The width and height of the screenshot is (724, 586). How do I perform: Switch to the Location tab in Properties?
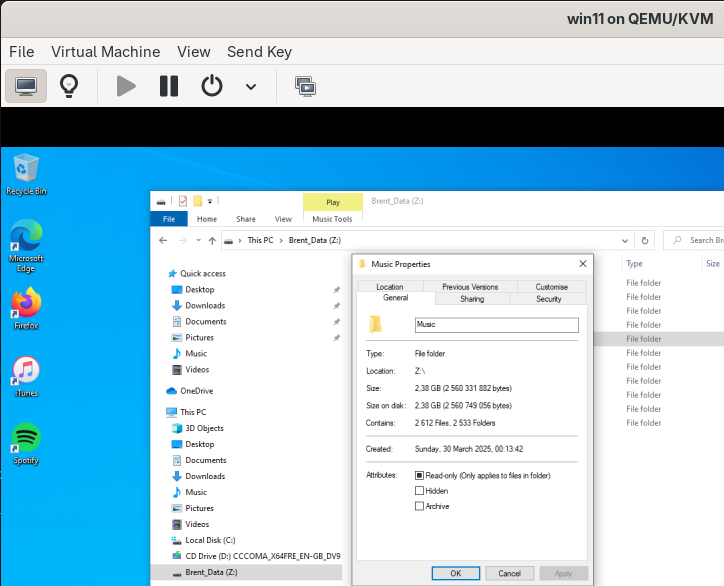pyautogui.click(x=390, y=286)
